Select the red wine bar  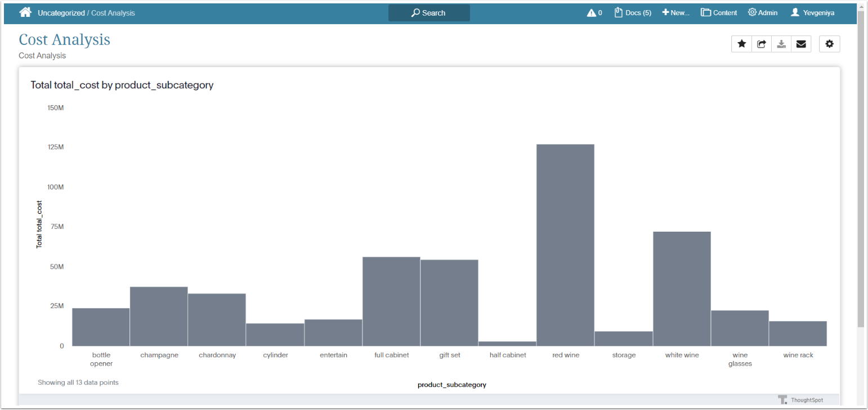click(565, 245)
